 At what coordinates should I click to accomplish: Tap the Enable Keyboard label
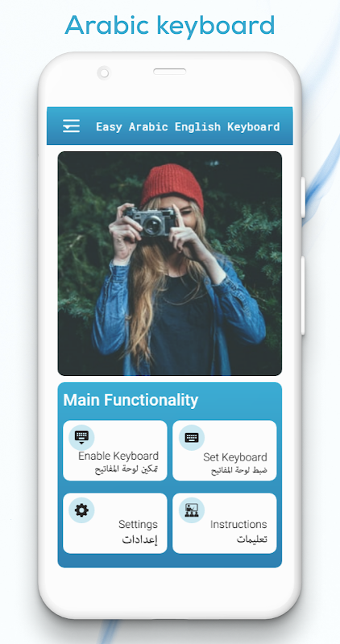coord(118,456)
